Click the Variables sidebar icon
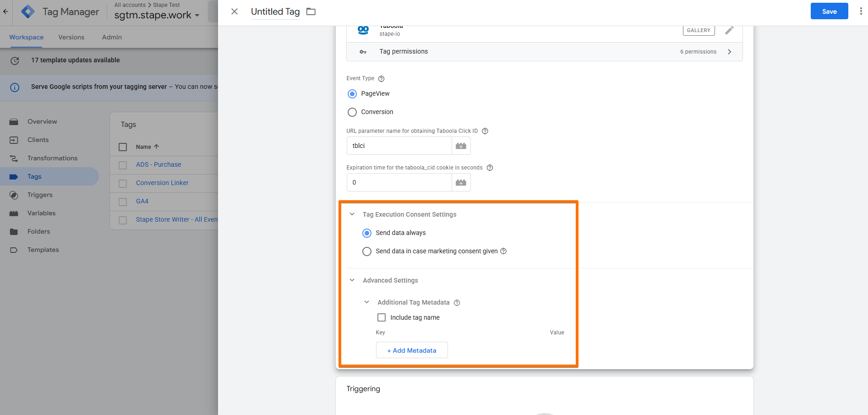Viewport: 868px width, 415px height. pos(14,213)
